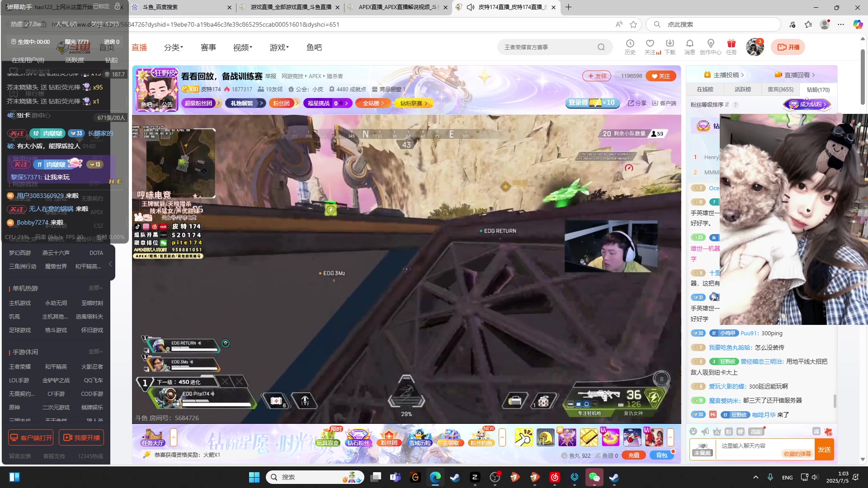Expand the 分类 dropdown in navigation

pyautogui.click(x=173, y=47)
